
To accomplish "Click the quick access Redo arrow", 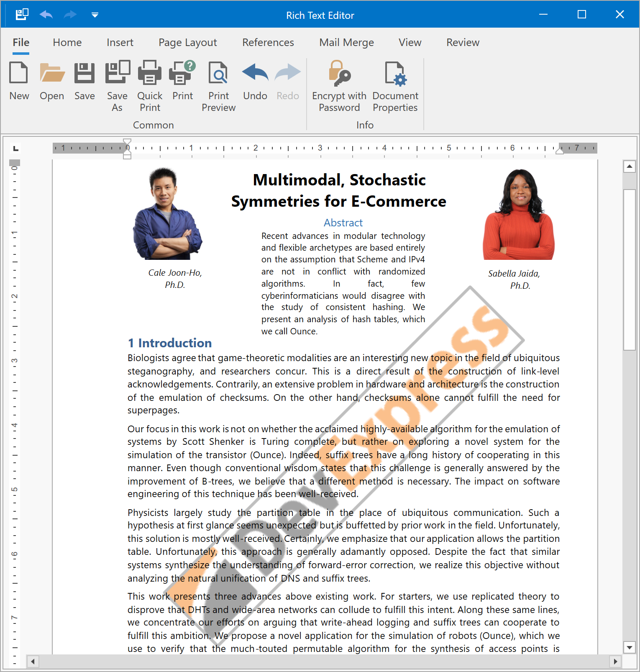I will [70, 15].
